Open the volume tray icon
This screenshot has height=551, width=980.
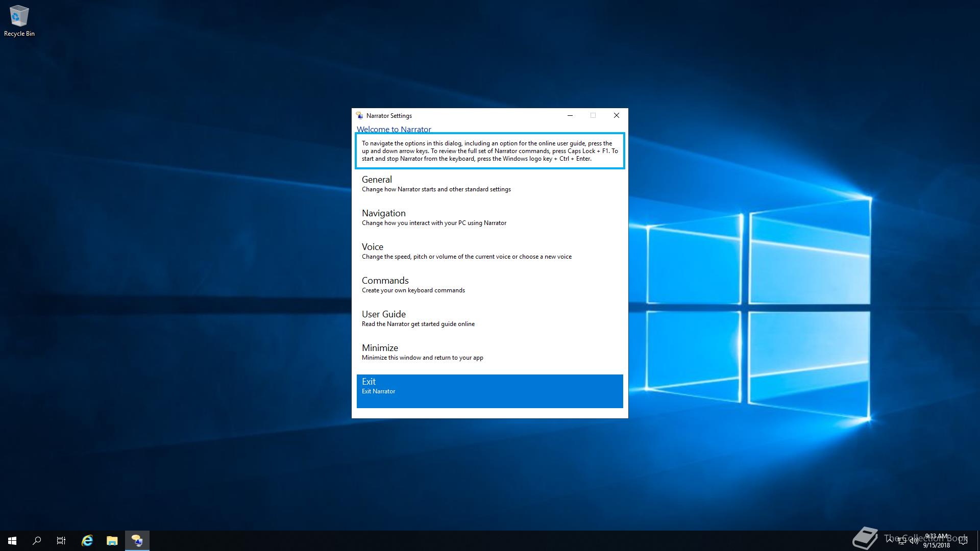[x=914, y=541]
